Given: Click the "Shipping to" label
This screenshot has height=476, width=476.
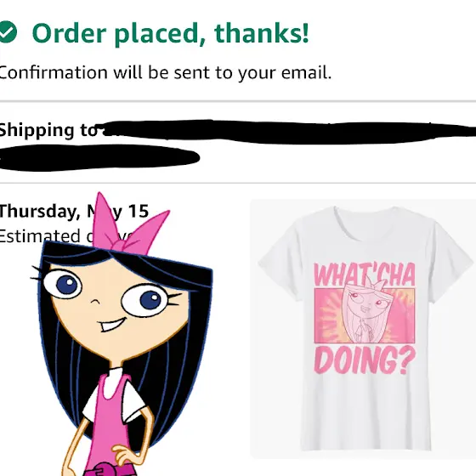Looking at the screenshot, I should (48, 130).
